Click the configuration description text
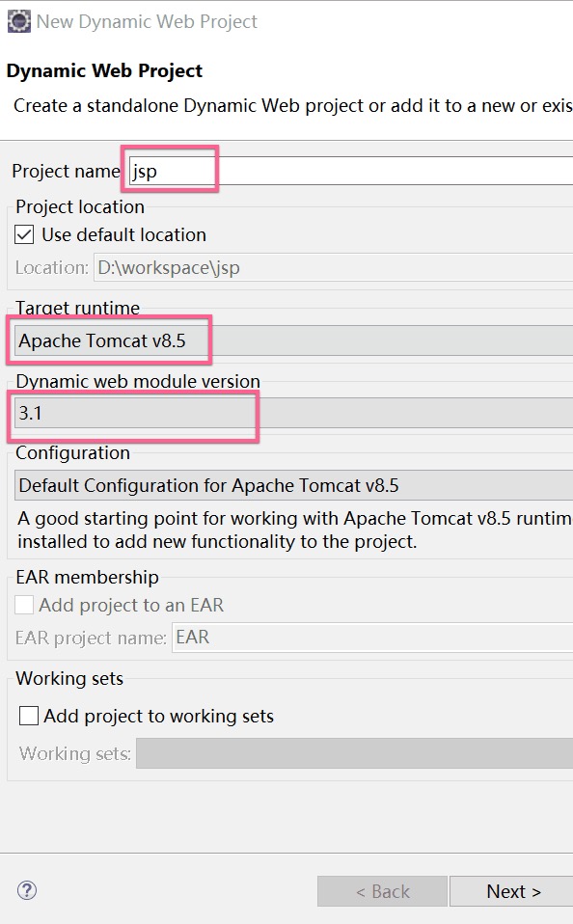 (295, 530)
